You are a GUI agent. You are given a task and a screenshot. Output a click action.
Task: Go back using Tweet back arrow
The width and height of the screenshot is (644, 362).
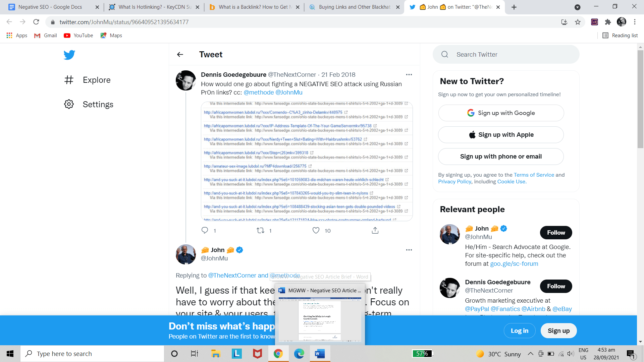(x=180, y=54)
